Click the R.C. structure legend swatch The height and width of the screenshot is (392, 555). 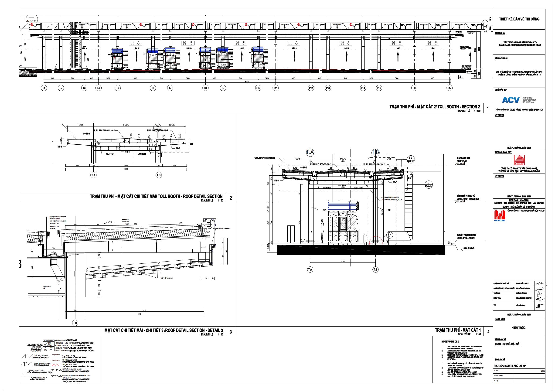tap(56, 356)
